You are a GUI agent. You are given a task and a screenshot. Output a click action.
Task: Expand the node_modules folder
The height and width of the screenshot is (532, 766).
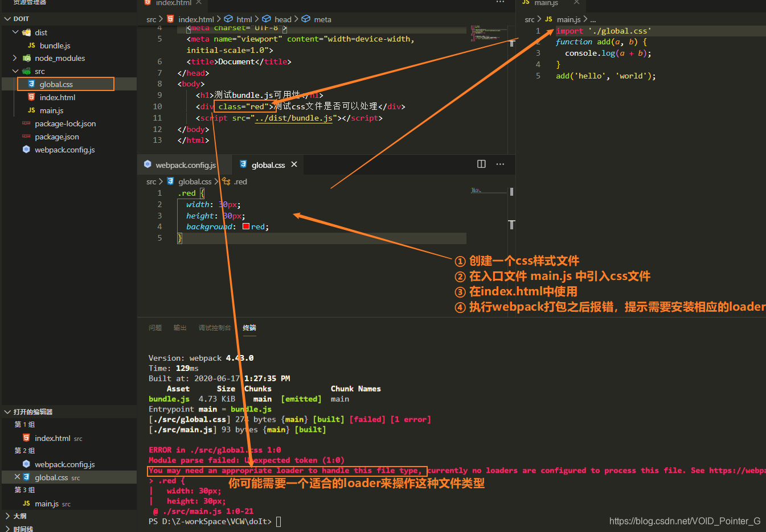15,58
